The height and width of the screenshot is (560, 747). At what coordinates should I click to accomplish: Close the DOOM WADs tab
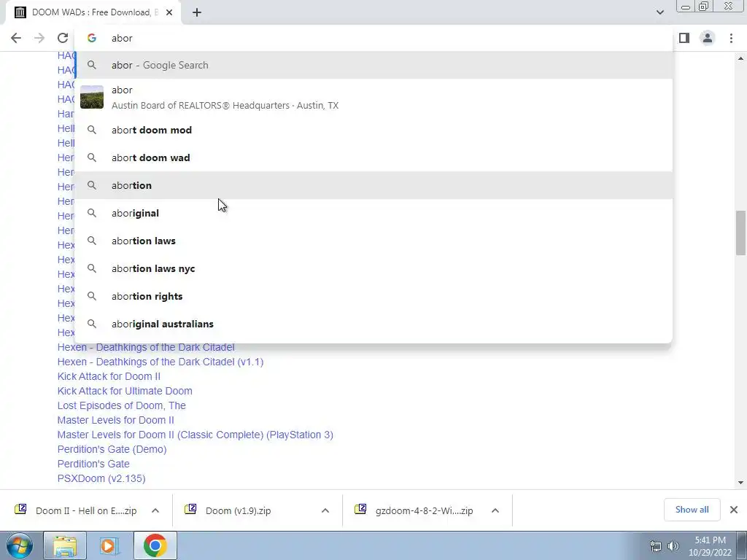click(169, 12)
